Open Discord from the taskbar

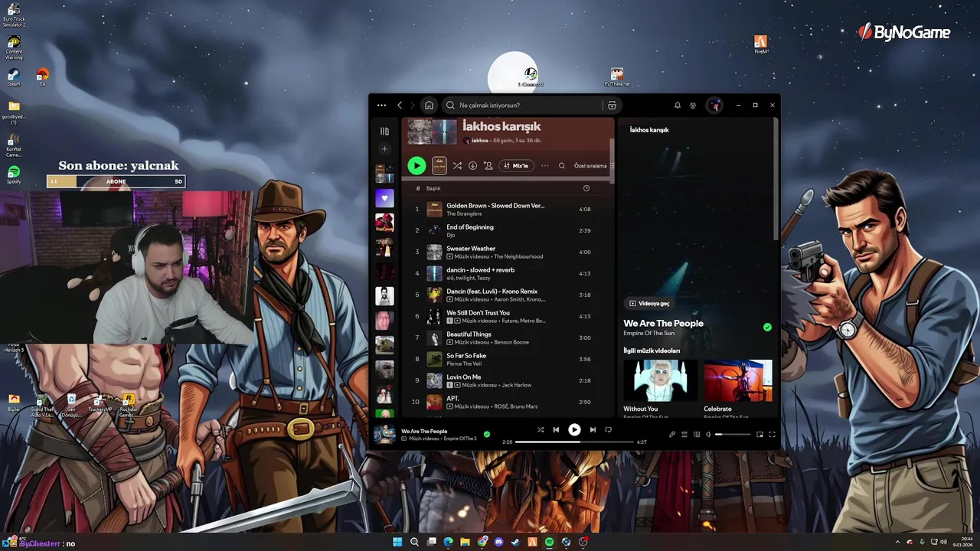point(498,543)
